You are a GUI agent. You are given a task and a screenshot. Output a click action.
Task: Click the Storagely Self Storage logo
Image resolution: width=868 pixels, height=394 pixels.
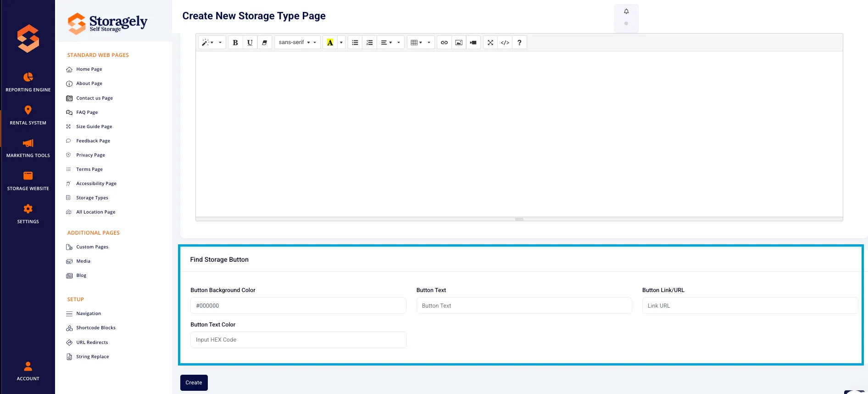107,23
